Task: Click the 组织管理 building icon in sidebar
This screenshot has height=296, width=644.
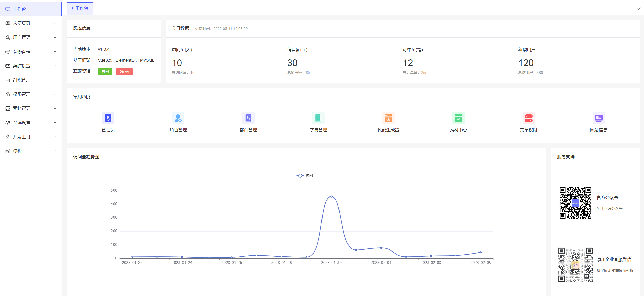Action: [x=8, y=80]
